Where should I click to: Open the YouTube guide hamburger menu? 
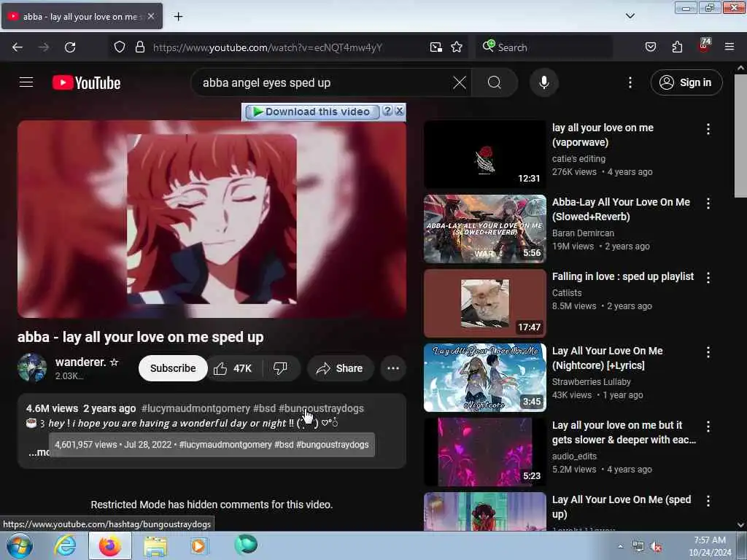(26, 82)
